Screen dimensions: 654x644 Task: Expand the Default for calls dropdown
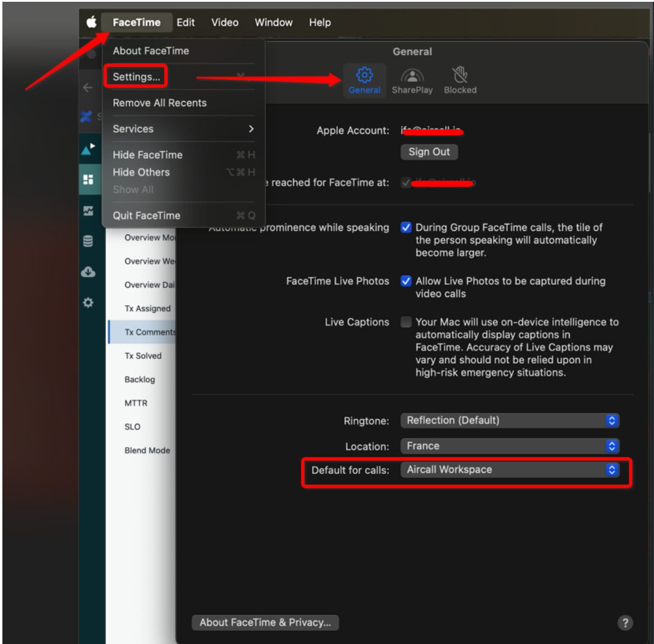tap(510, 470)
